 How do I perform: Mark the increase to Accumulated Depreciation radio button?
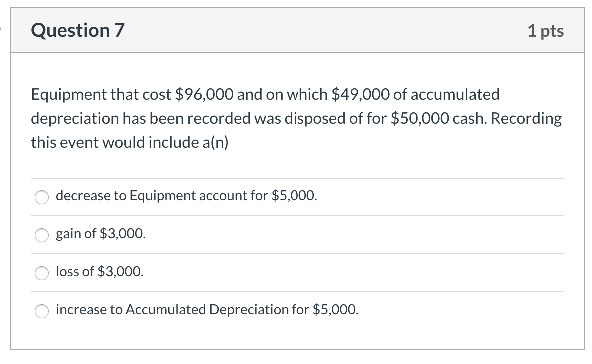tap(42, 311)
